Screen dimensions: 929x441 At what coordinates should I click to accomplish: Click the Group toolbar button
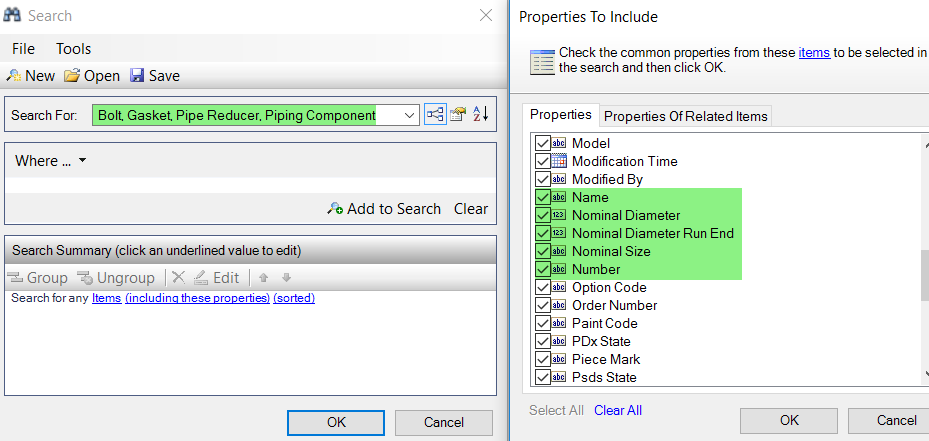click(39, 277)
